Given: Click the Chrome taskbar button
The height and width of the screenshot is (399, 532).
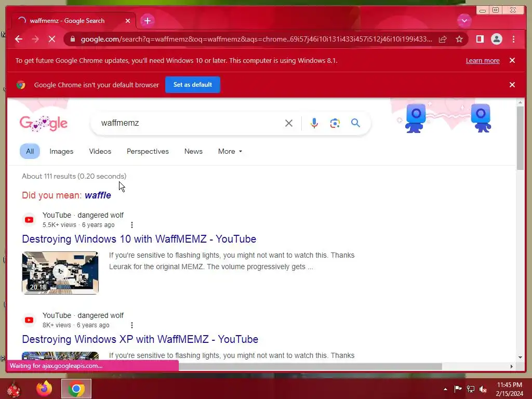Looking at the screenshot, I should 76,389.
